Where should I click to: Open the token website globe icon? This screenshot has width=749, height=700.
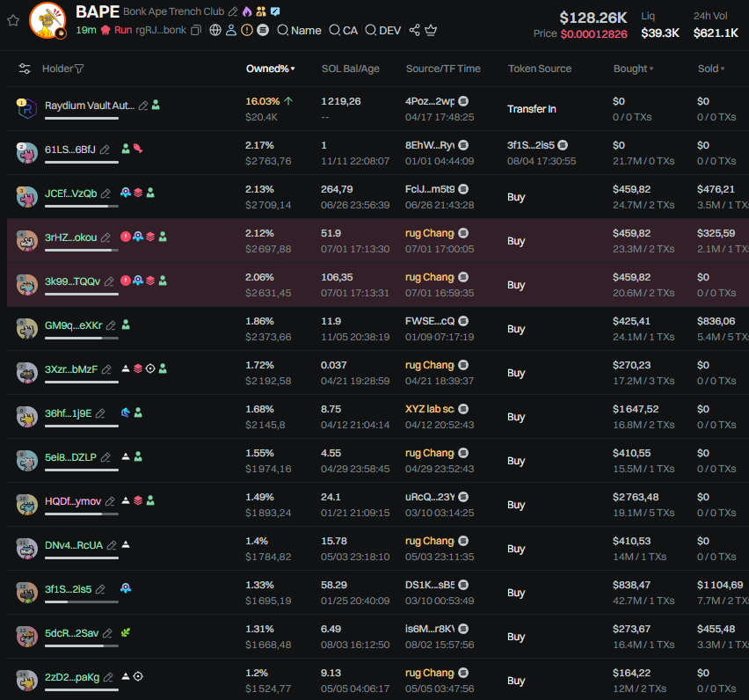coord(215,31)
